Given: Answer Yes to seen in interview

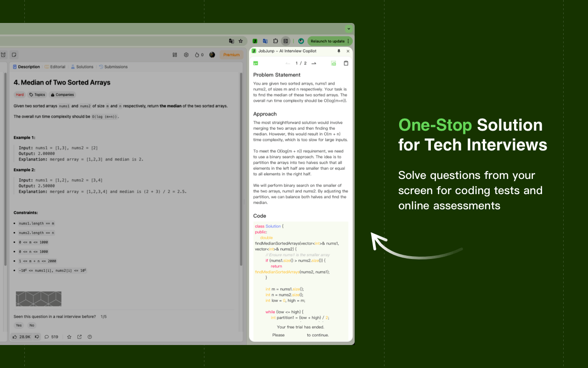Looking at the screenshot, I should point(18,325).
